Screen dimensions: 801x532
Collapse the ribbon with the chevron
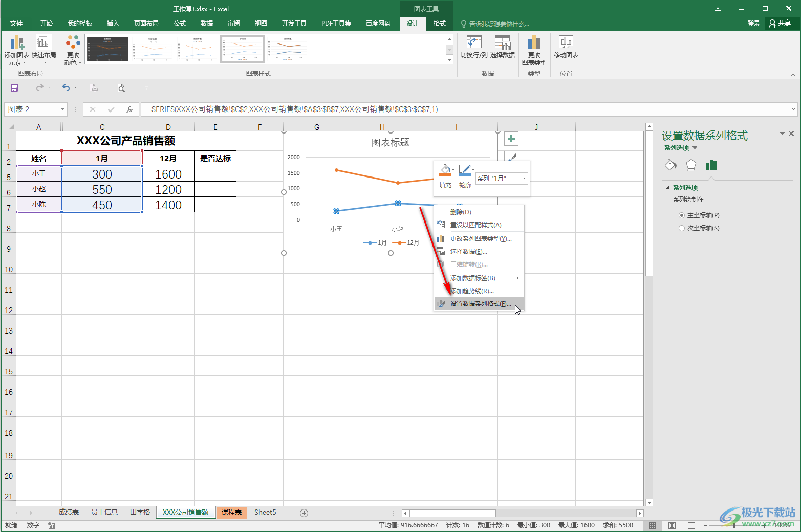pos(793,75)
